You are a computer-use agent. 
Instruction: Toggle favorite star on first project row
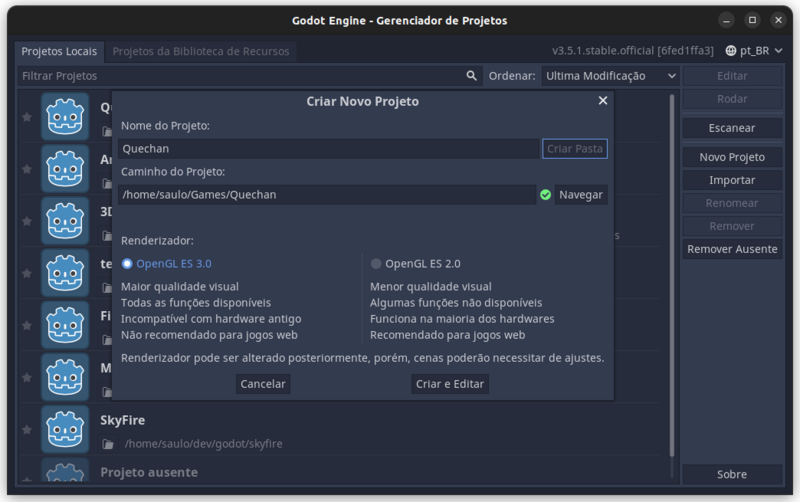tap(27, 117)
